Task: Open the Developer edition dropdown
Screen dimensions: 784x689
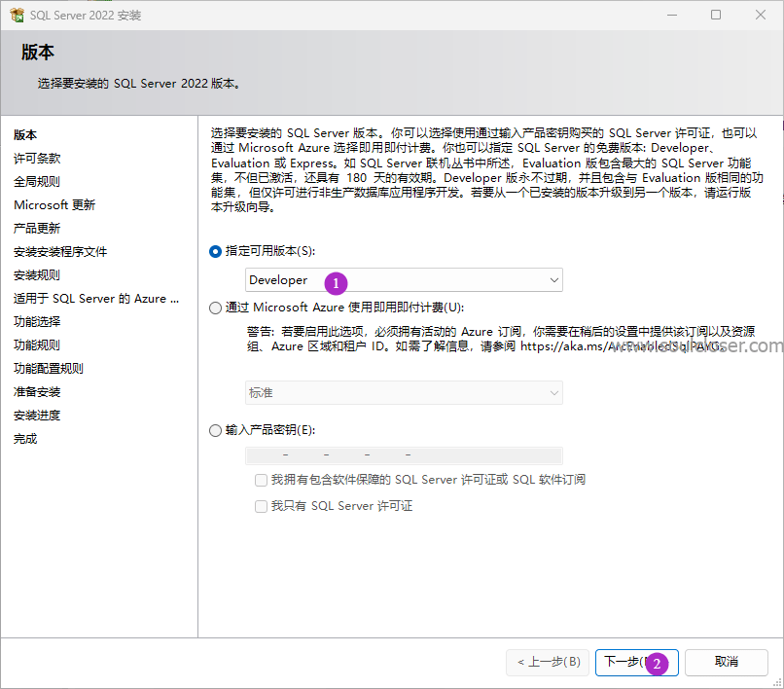Action: point(404,280)
